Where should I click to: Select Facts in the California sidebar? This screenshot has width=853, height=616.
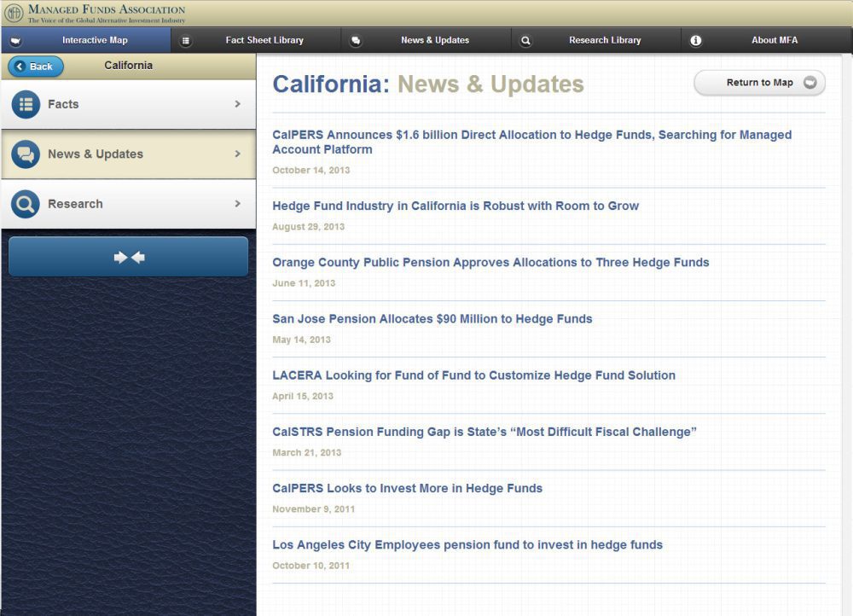129,104
